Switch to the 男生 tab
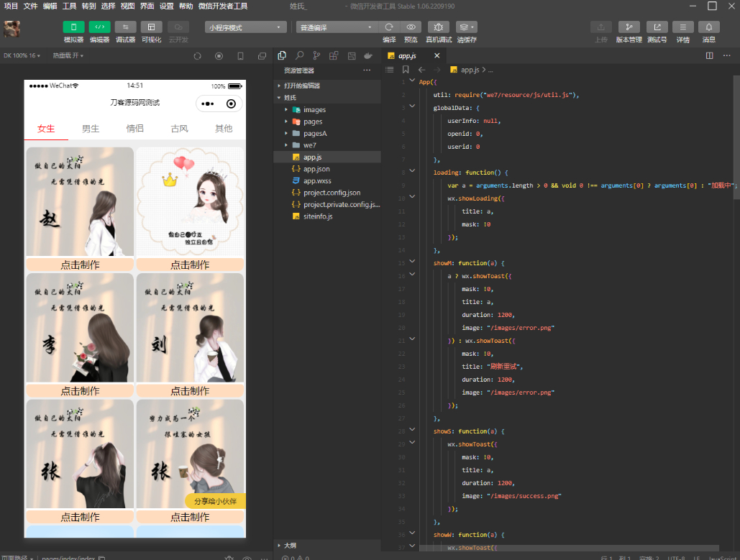740x560 pixels. coord(91,129)
